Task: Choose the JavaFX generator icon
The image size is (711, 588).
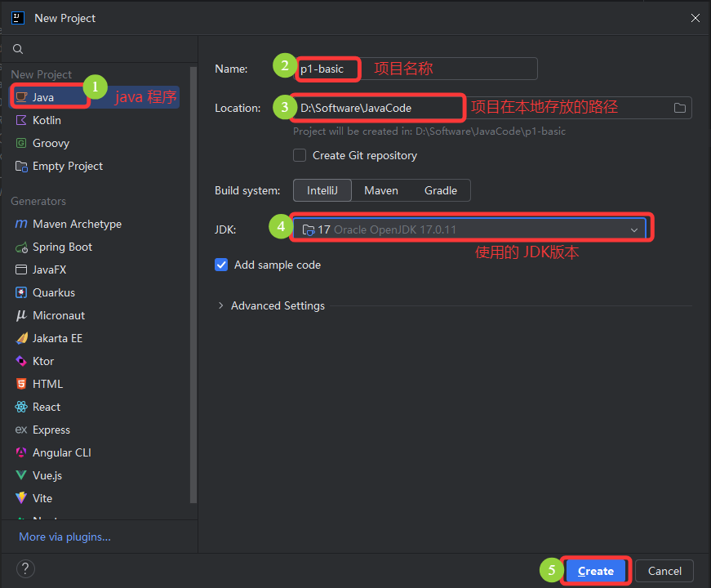Action: [21, 270]
